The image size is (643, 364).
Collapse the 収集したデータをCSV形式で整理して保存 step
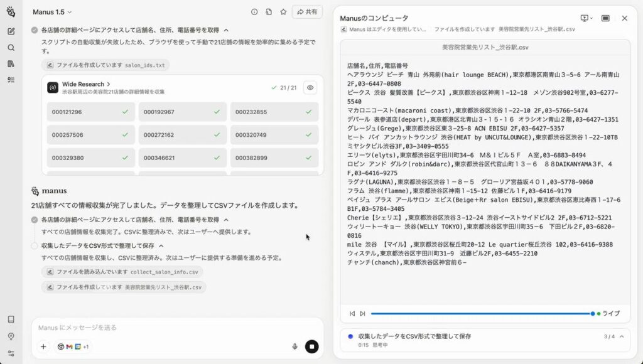[x=161, y=246]
